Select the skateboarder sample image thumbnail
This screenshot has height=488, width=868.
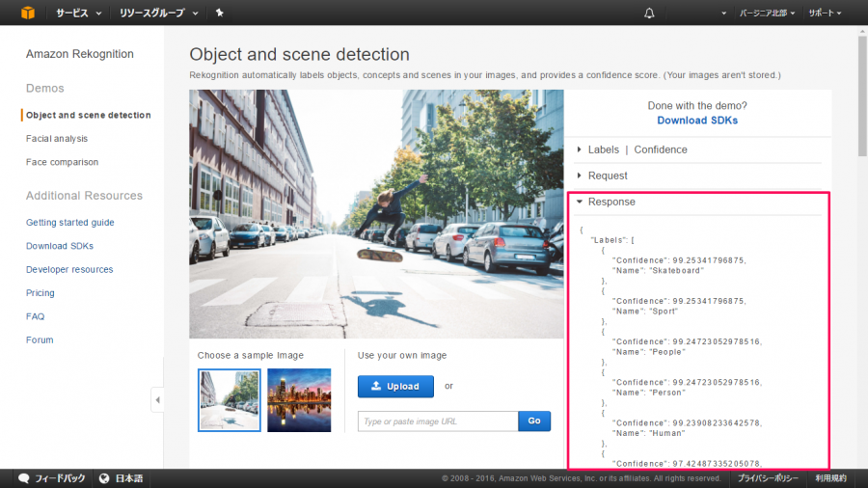(x=230, y=400)
